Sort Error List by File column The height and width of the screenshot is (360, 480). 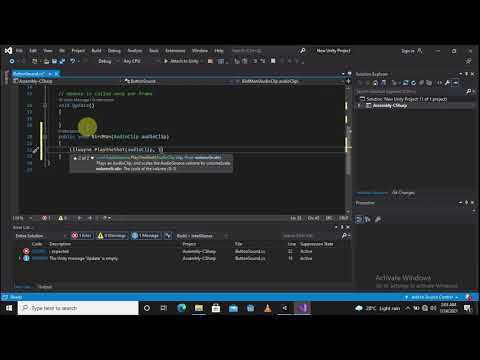(238, 244)
